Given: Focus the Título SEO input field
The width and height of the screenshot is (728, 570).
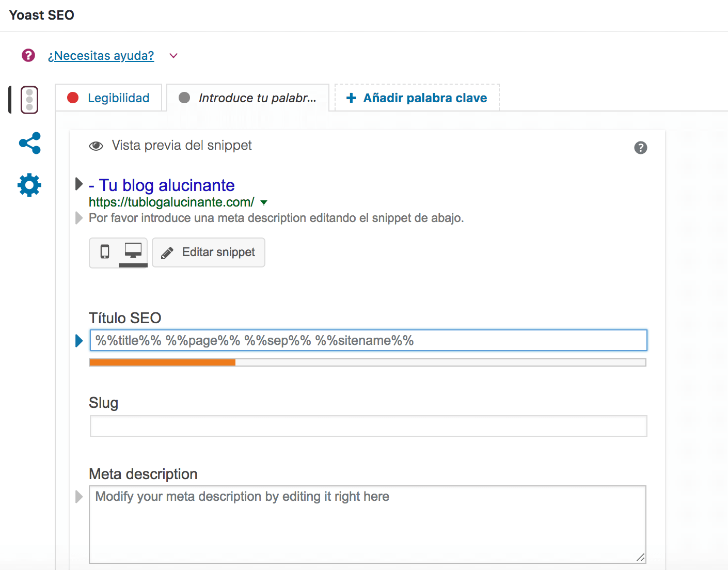Looking at the screenshot, I should [368, 340].
